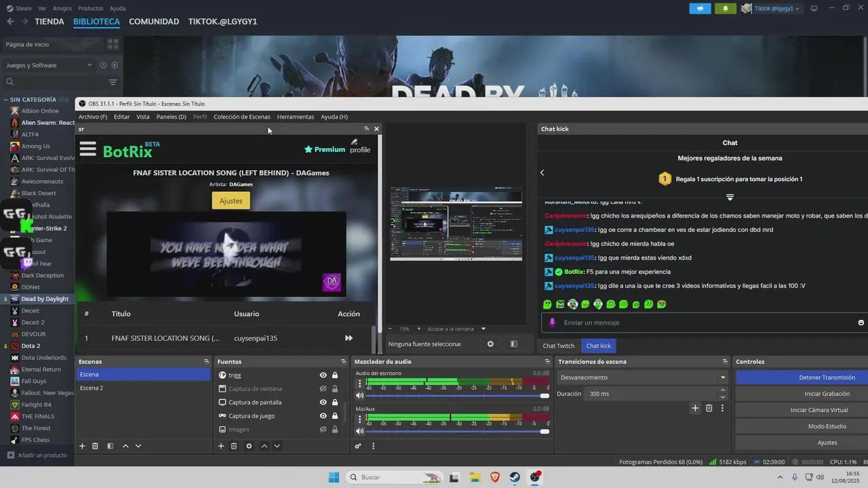Delete selected source in Fuentes panel

(234, 446)
